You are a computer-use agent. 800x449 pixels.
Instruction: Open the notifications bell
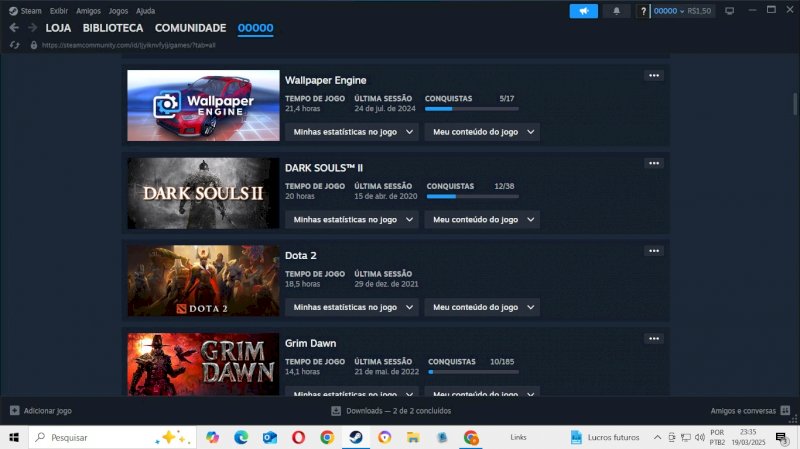615,11
